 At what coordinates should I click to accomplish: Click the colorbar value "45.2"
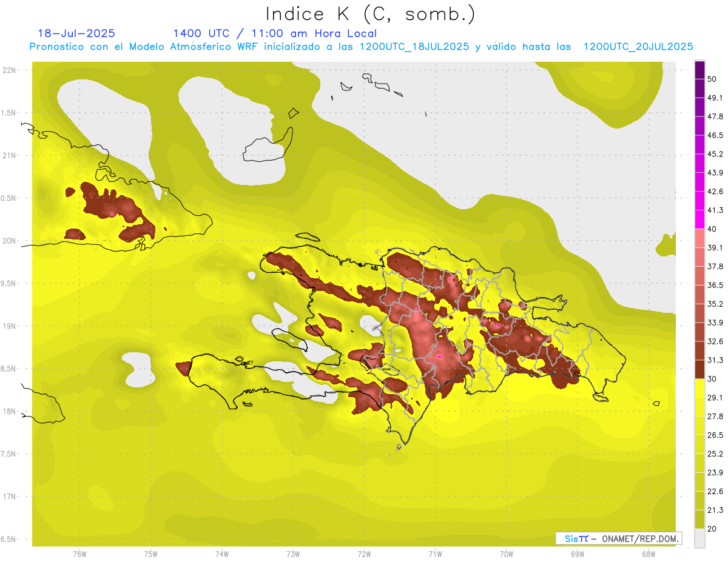click(x=715, y=154)
